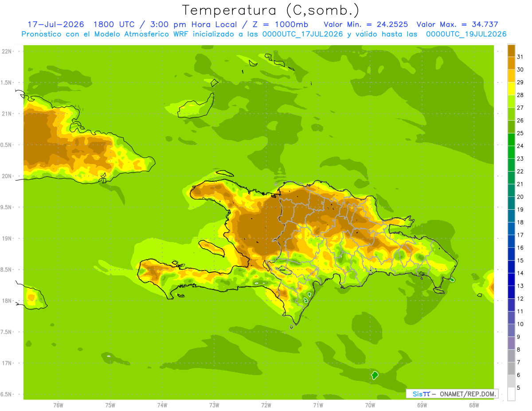This screenshot has width=532, height=411.
Task: Click the title 'Temperatura (C,somb.)'
Action: point(270,10)
